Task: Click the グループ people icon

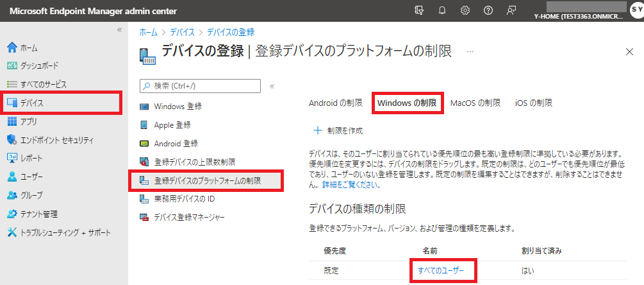Action: point(12,195)
